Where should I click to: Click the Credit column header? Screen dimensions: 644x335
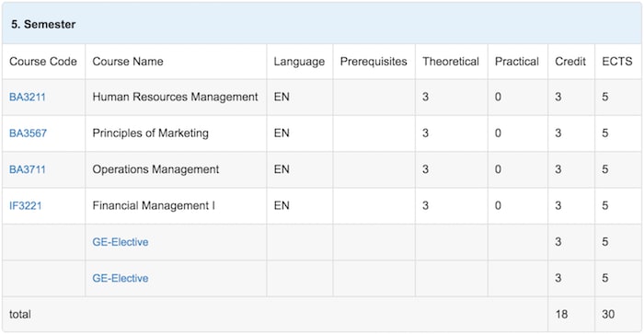pyautogui.click(x=570, y=62)
